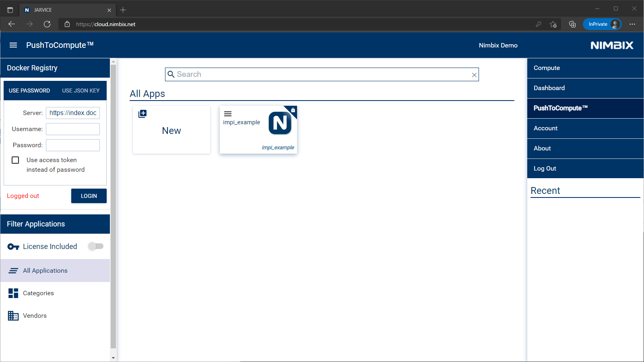
Task: Click the site lock icon in address bar
Action: [x=67, y=24]
